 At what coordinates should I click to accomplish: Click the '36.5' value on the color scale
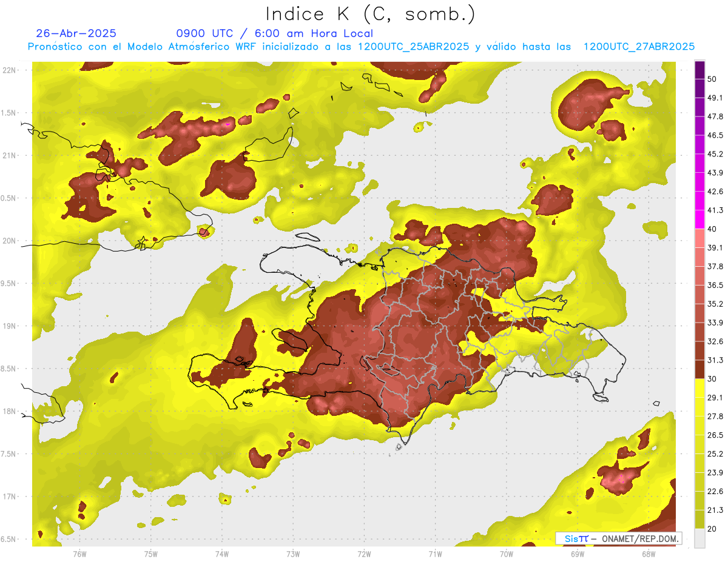(715, 285)
